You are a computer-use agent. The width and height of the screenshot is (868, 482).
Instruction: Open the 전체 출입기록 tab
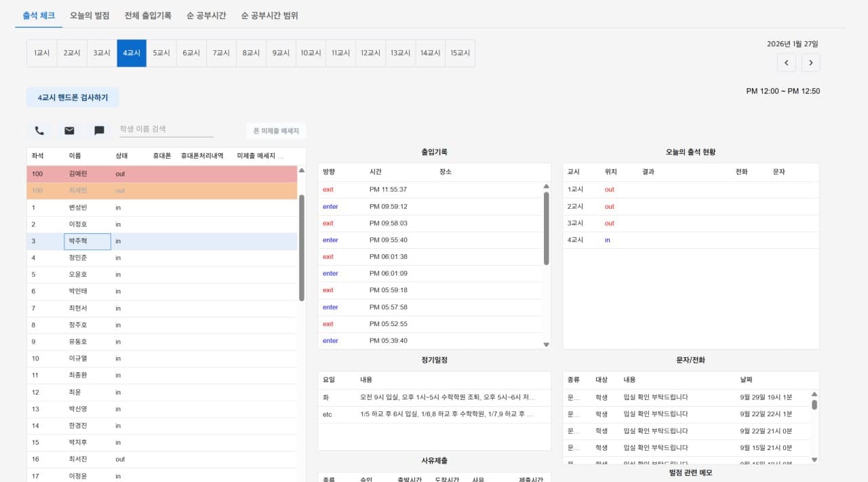click(x=146, y=15)
